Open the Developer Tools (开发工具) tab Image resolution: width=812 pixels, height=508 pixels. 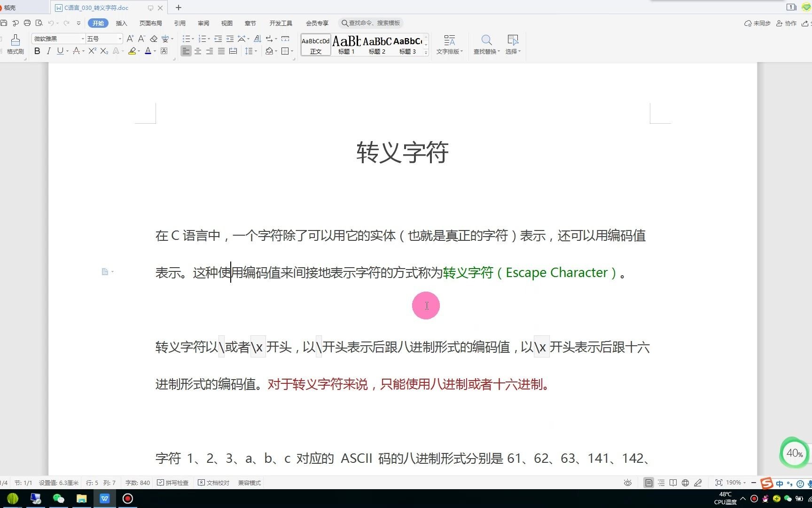pos(281,23)
